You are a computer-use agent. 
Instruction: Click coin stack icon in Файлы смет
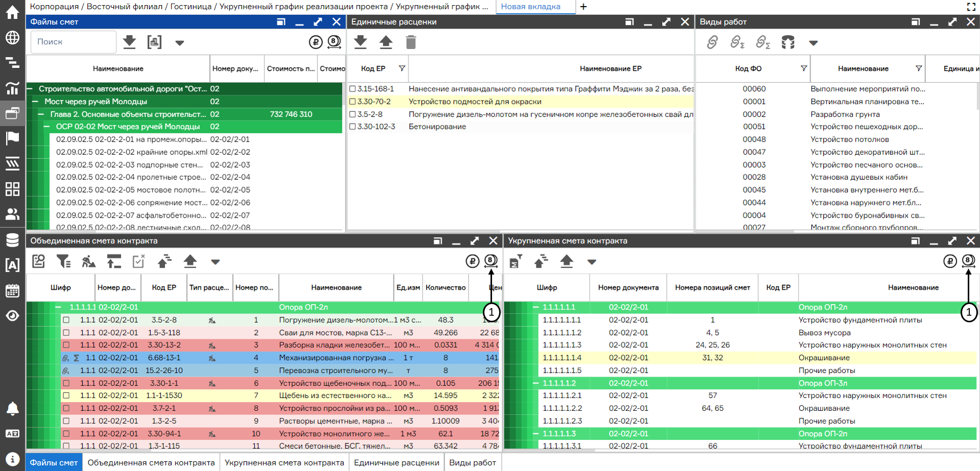(334, 42)
